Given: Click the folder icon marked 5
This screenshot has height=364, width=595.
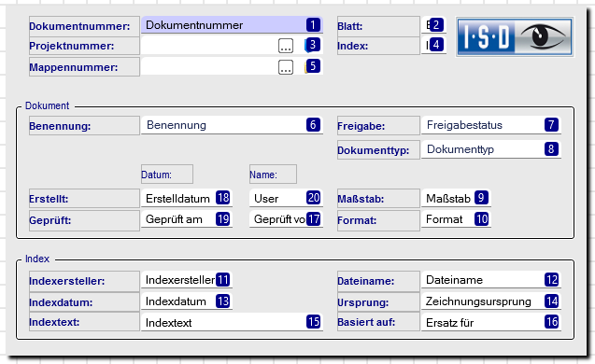Looking at the screenshot, I should [313, 66].
